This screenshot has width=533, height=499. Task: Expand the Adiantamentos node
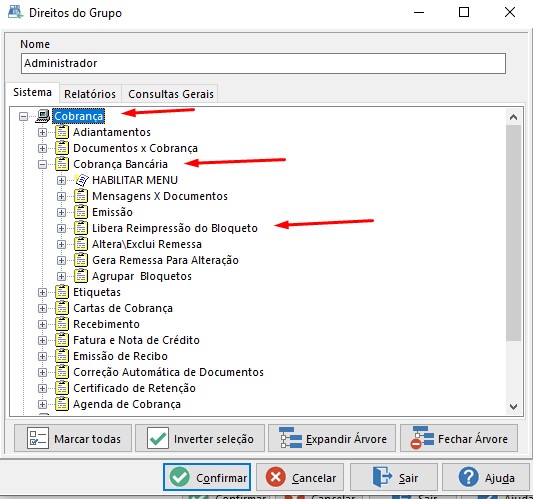click(x=42, y=132)
